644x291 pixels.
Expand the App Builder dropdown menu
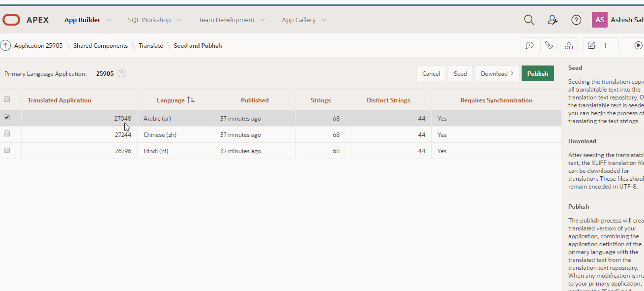[x=109, y=20]
